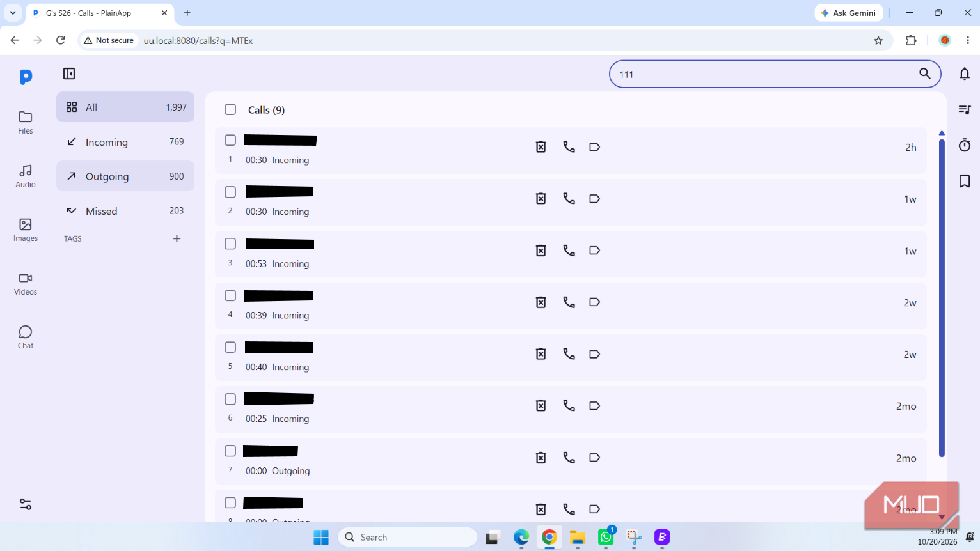
Task: Open the Windows Start menu
Action: pos(321,537)
